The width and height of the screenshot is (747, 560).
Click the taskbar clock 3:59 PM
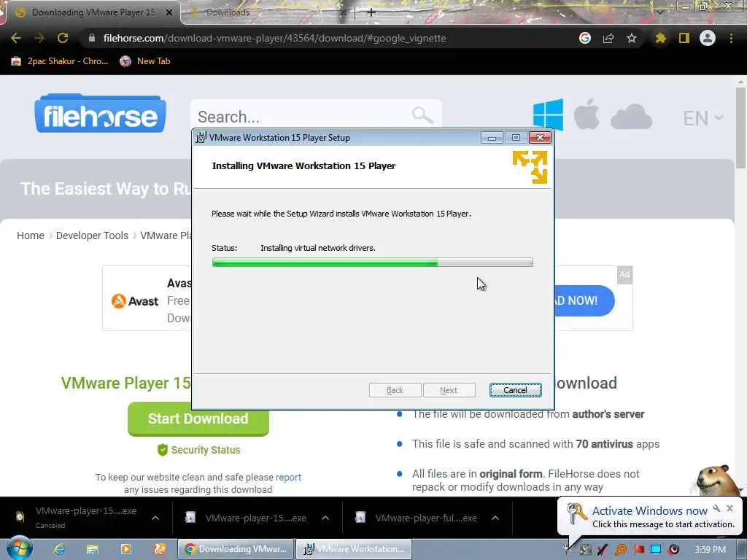(710, 550)
